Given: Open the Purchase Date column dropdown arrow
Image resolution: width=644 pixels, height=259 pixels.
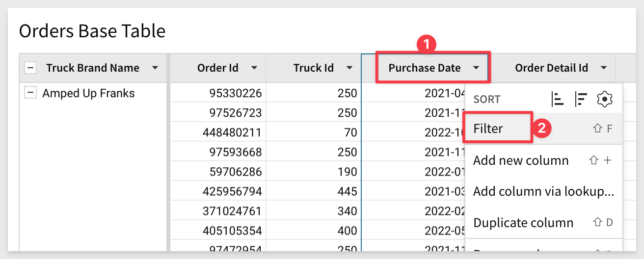Looking at the screenshot, I should tap(476, 68).
